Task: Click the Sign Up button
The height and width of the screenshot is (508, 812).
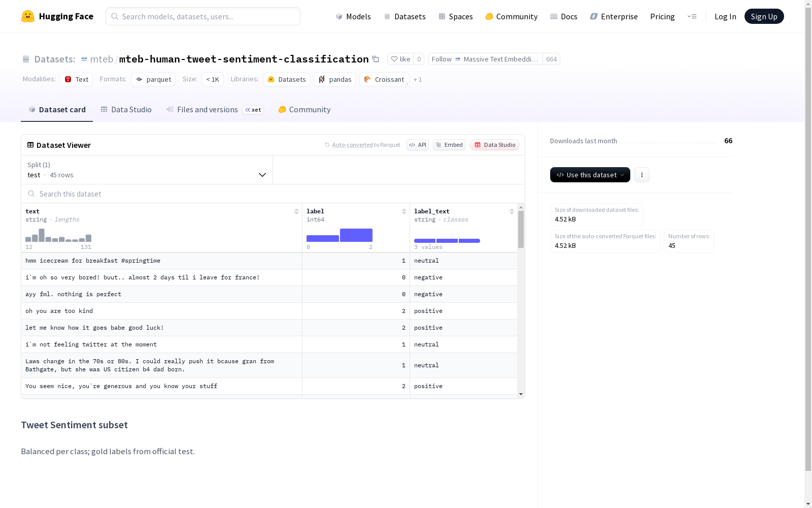Action: click(764, 16)
